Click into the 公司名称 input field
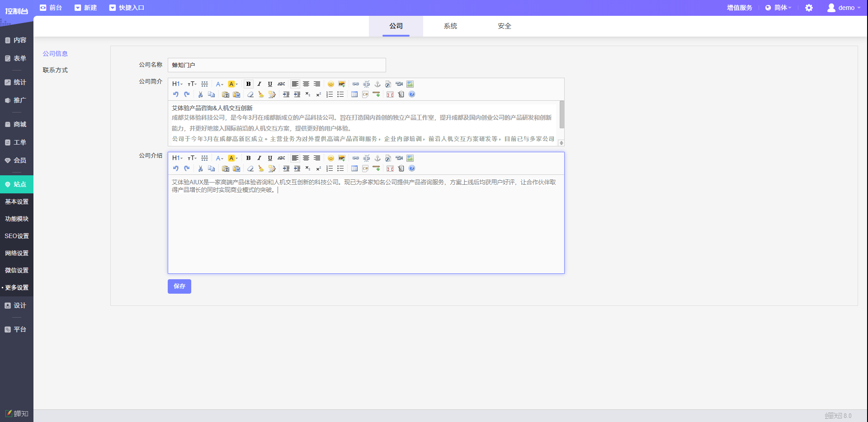This screenshot has height=422, width=868. tap(277, 65)
